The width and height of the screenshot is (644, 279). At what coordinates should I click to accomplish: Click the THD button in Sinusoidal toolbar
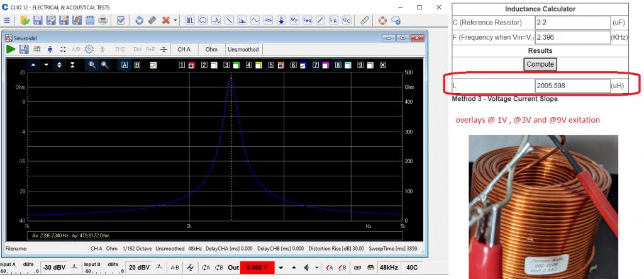click(x=120, y=49)
